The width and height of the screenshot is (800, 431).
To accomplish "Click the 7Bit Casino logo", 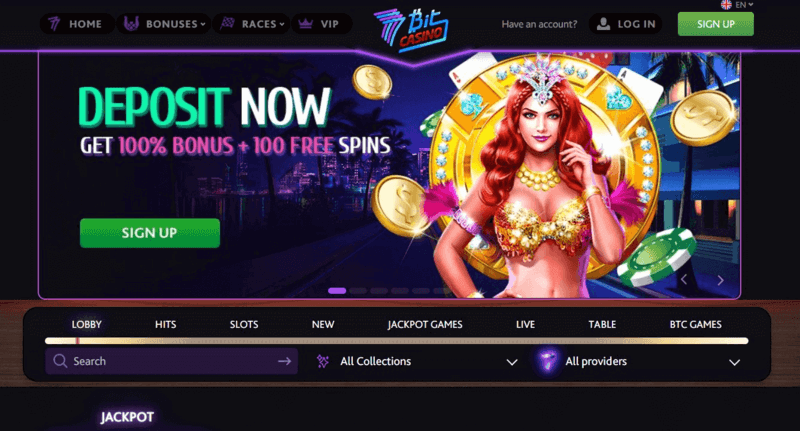I will 411,30.
